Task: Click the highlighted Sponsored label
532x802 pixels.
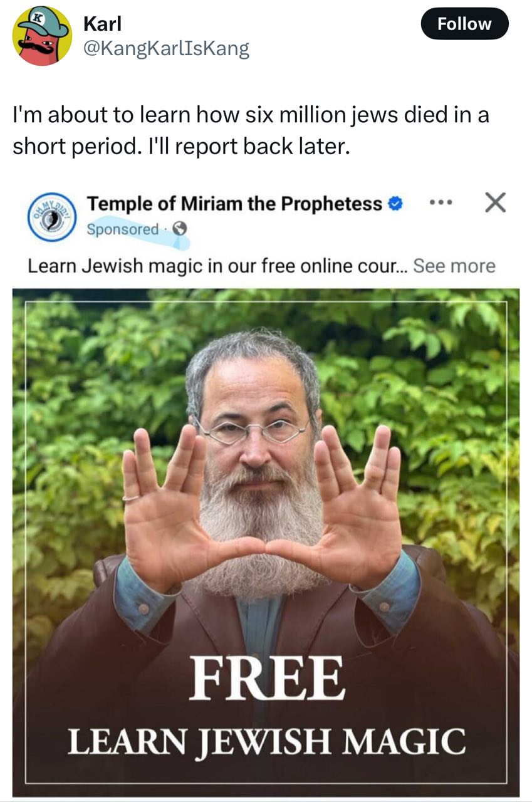Action: (x=123, y=229)
